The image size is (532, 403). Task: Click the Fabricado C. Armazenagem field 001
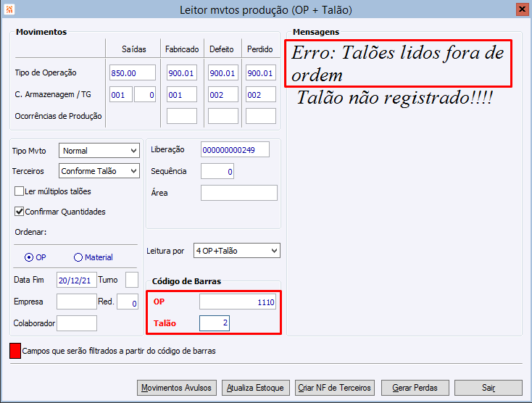(181, 94)
